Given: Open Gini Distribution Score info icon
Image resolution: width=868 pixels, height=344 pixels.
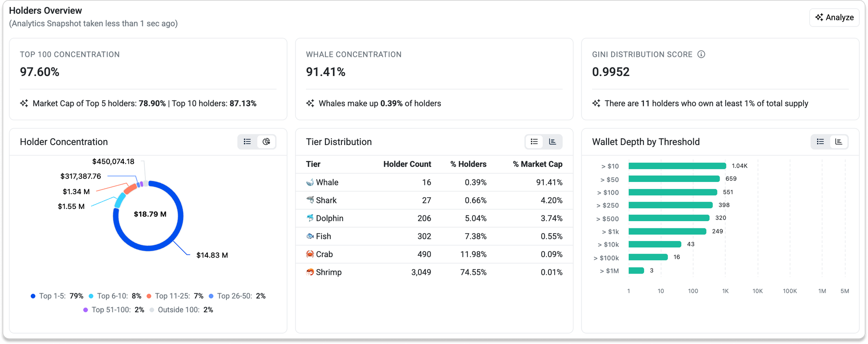Looking at the screenshot, I should (x=701, y=54).
